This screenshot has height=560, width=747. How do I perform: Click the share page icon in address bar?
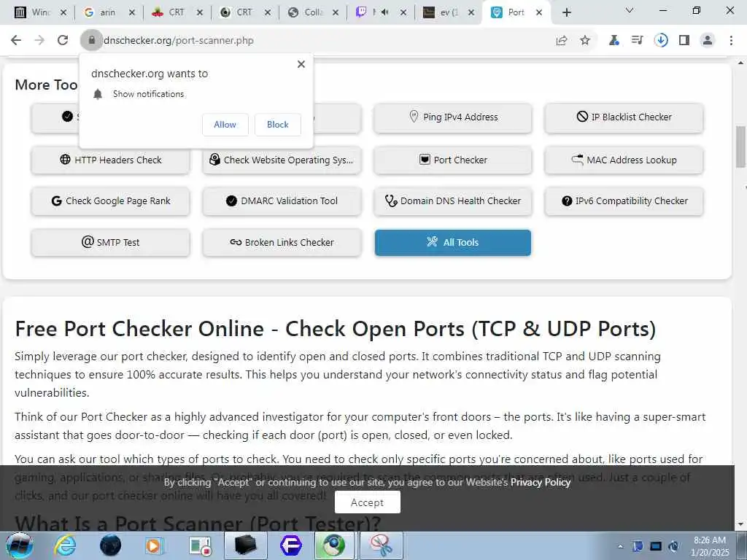562,41
